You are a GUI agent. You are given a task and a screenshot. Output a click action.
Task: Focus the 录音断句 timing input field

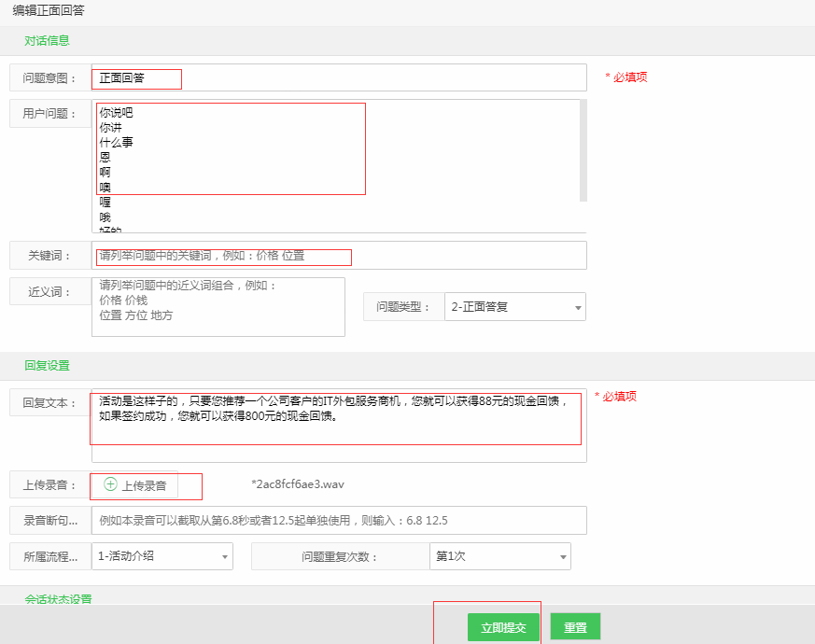tap(338, 520)
